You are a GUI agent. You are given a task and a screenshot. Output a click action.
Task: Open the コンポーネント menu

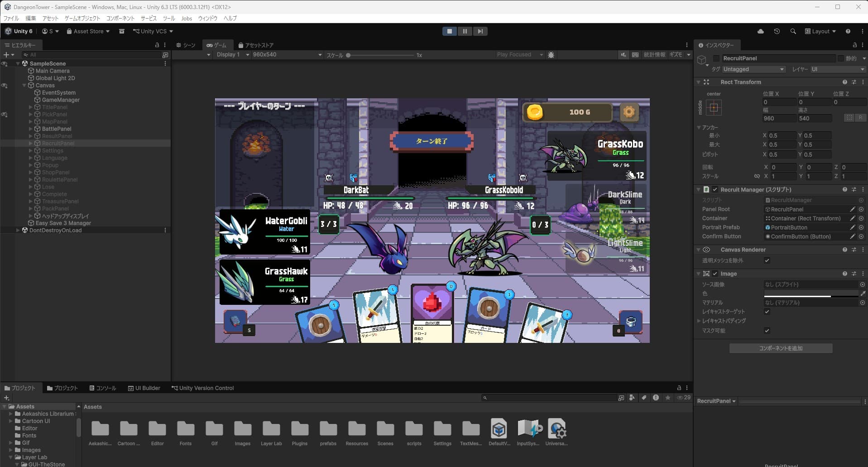(x=120, y=19)
